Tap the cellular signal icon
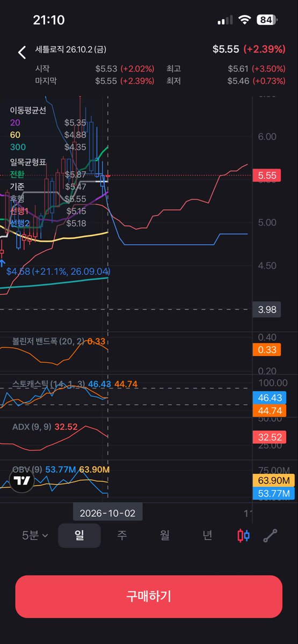Image resolution: width=298 pixels, height=644 pixels. [226, 20]
